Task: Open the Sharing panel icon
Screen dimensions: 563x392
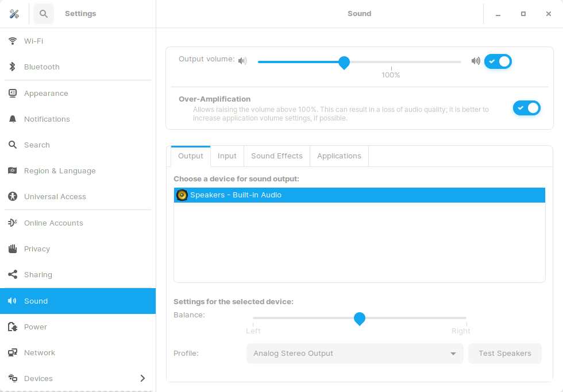Action: pyautogui.click(x=13, y=275)
